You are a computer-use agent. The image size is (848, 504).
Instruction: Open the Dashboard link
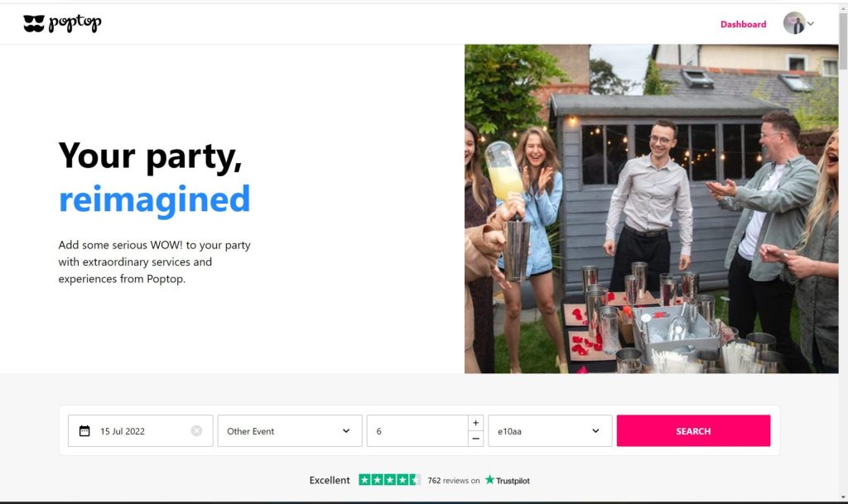point(743,24)
